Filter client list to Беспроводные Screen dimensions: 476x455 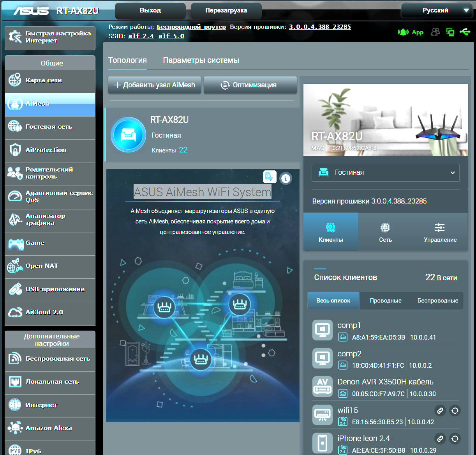438,301
